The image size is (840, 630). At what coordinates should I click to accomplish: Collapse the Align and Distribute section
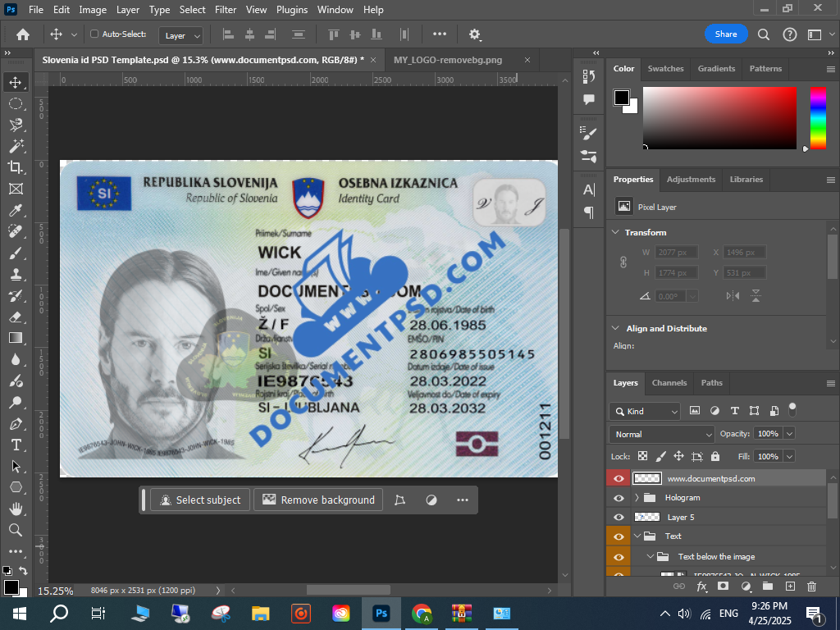coord(615,328)
